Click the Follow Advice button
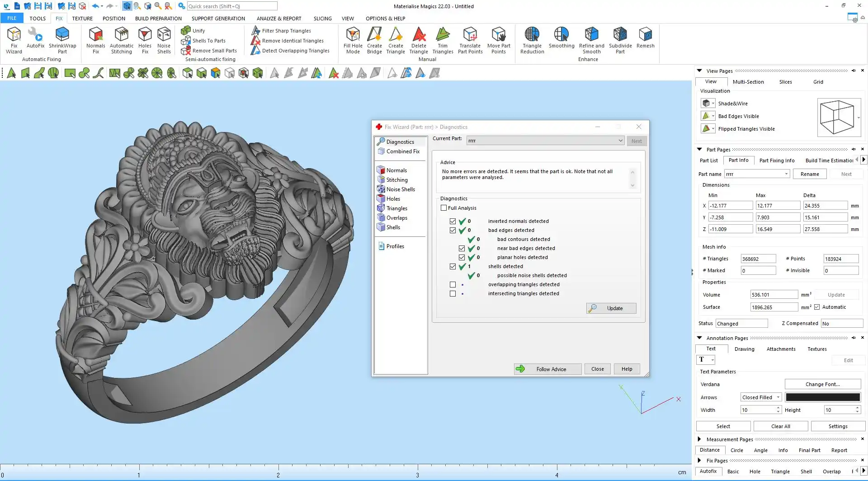The image size is (868, 481). [547, 369]
